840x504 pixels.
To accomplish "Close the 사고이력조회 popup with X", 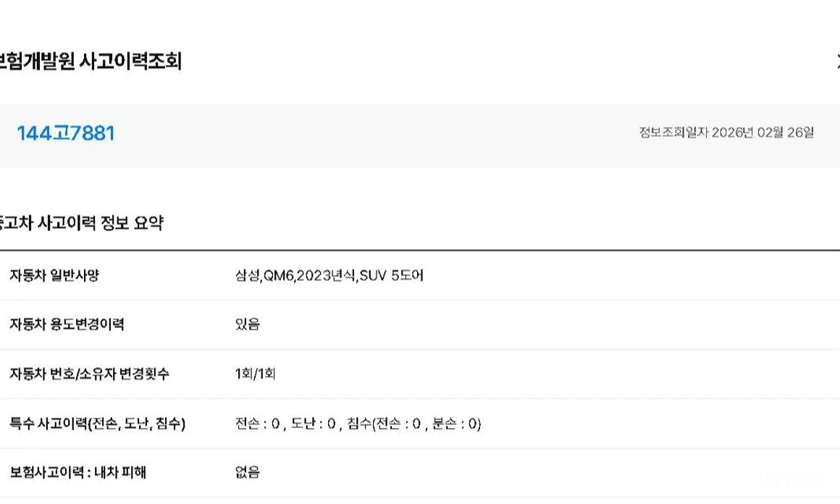I will tap(836, 62).
